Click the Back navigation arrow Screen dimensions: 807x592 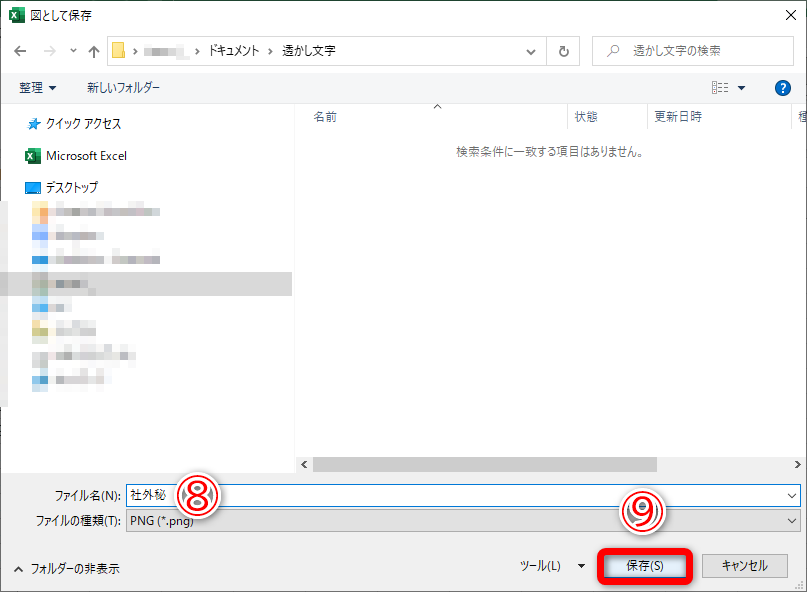click(x=20, y=51)
